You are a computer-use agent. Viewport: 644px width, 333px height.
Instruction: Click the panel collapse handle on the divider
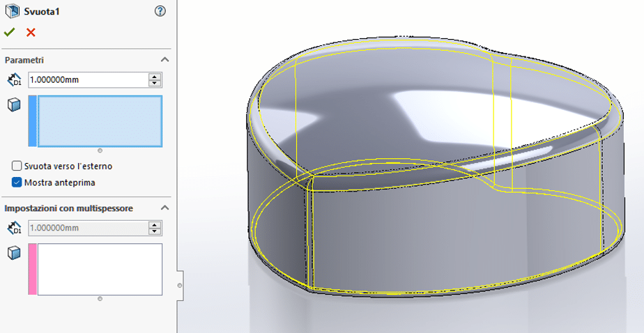[180, 286]
